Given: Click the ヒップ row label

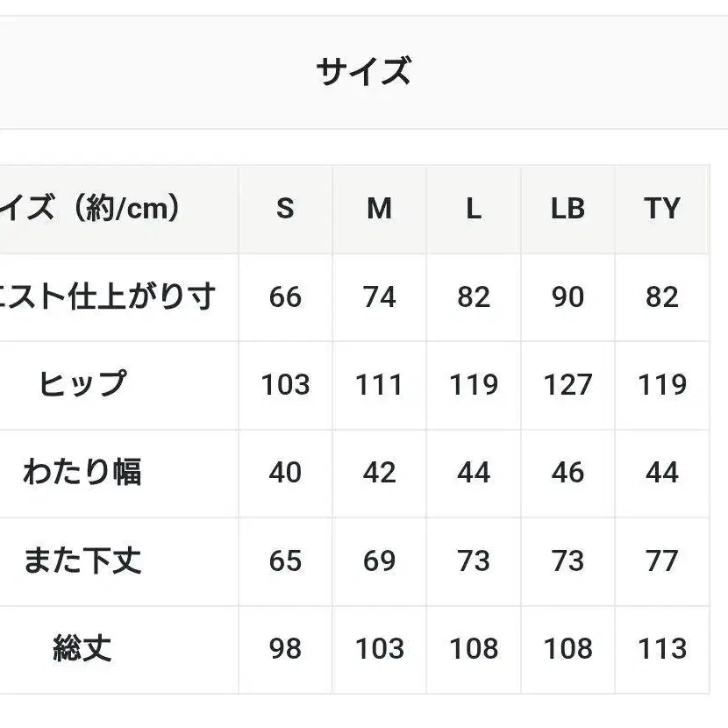Looking at the screenshot, I should [x=82, y=384].
